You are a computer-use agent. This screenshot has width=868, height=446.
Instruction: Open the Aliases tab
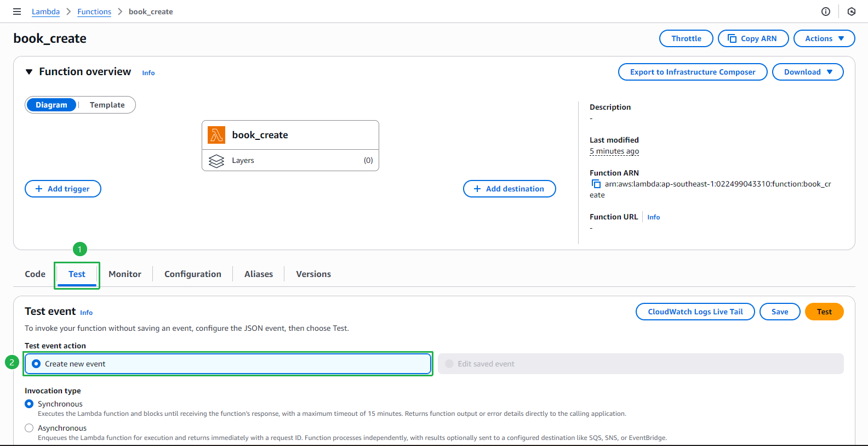pos(259,274)
